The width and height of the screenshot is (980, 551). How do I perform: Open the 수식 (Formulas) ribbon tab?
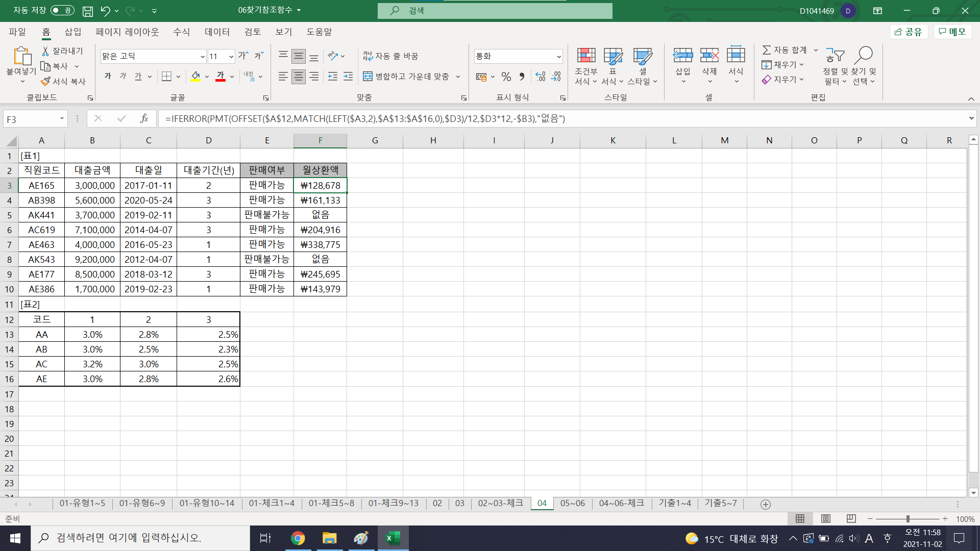181,32
